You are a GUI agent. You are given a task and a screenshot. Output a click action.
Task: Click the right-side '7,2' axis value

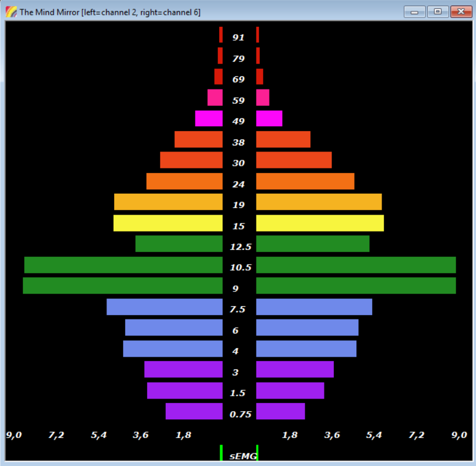click(417, 435)
